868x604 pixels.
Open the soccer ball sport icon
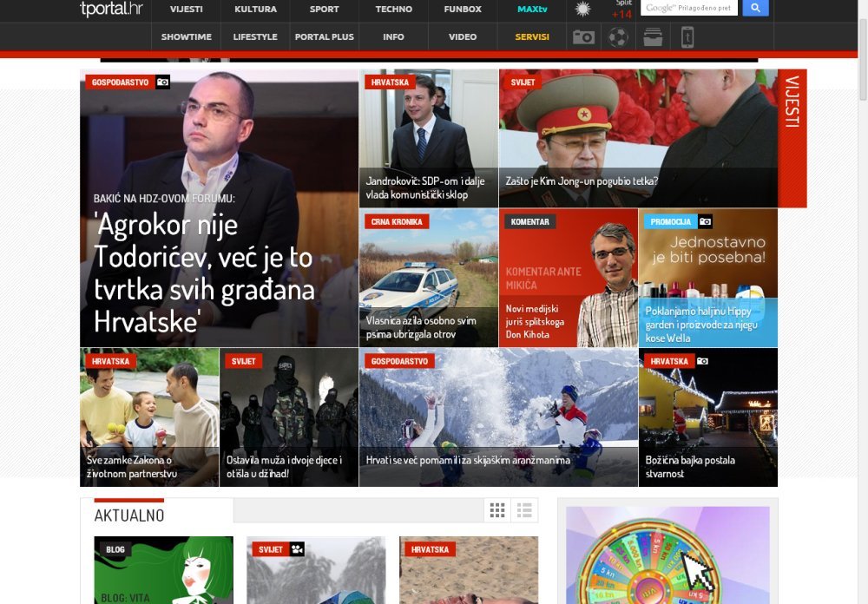point(618,37)
